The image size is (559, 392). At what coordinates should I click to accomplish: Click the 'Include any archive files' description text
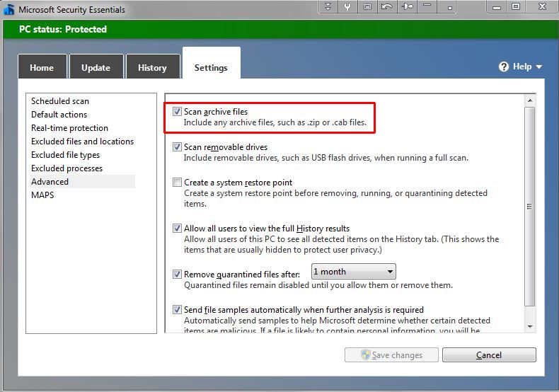275,122
